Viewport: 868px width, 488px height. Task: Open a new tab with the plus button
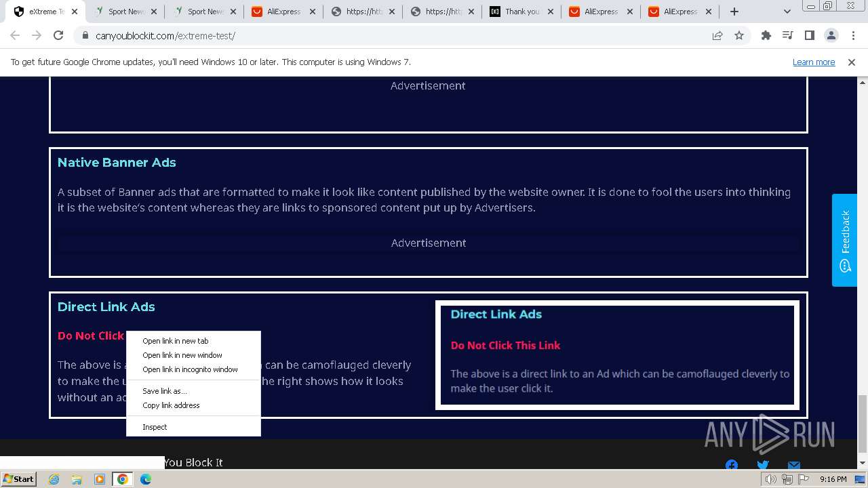coord(734,12)
